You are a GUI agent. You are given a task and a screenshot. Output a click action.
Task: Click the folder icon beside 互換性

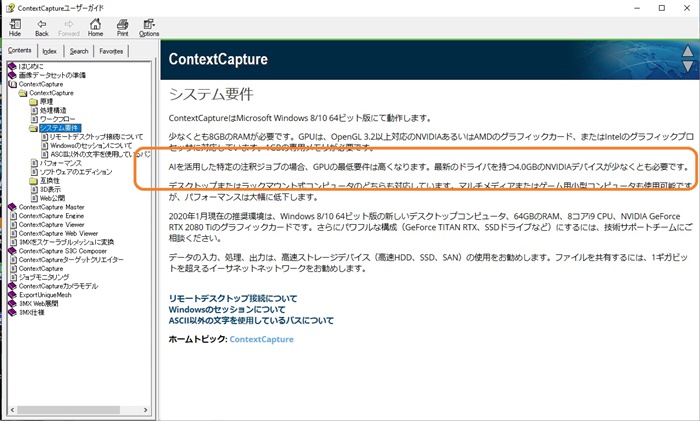click(33, 180)
